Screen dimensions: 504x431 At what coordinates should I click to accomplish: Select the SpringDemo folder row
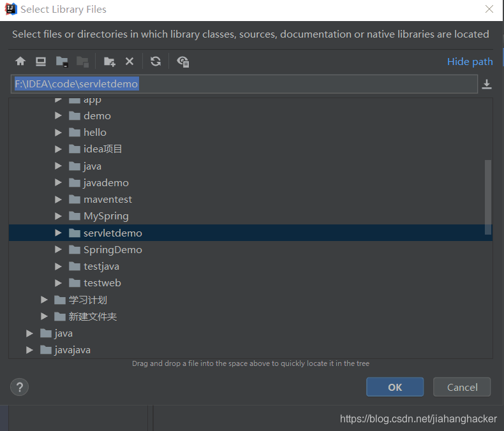tap(250, 249)
